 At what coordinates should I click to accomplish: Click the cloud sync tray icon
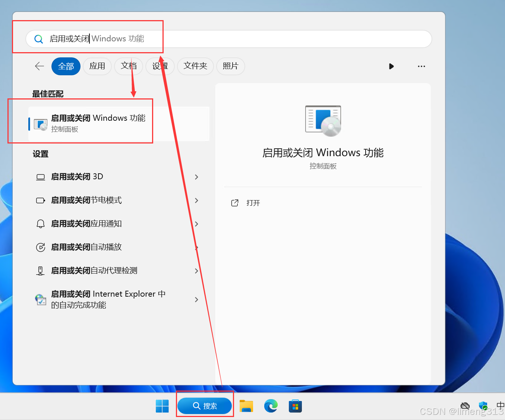[465, 406]
